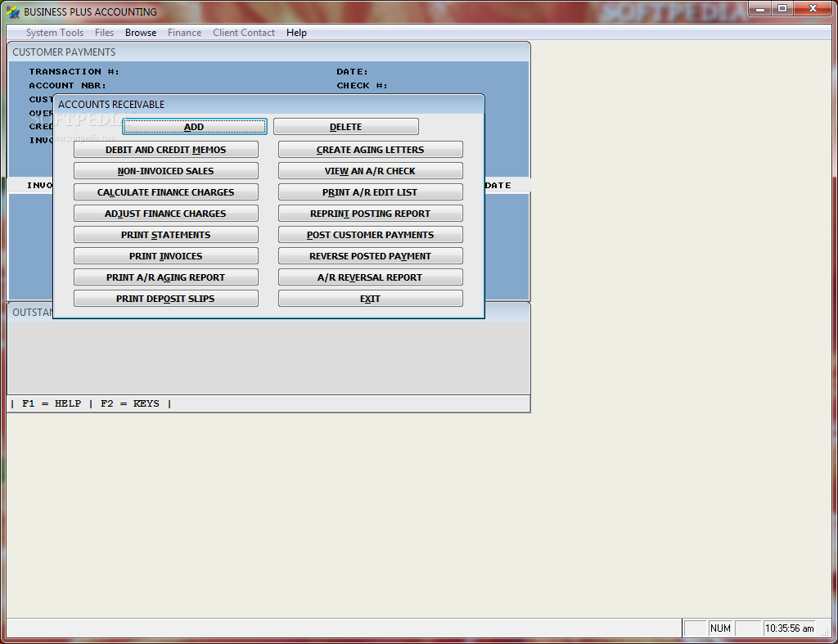838x644 pixels.
Task: Open View an A/R Check
Action: coord(371,171)
